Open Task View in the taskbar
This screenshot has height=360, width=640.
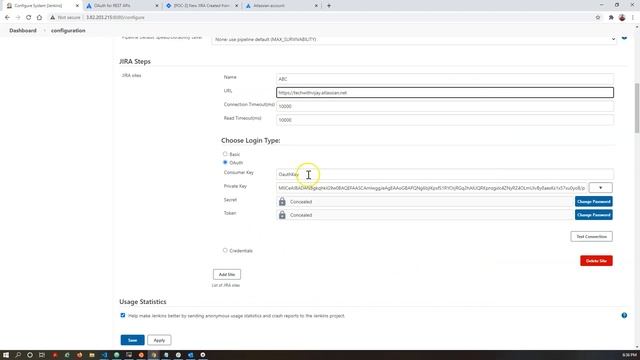point(42,355)
